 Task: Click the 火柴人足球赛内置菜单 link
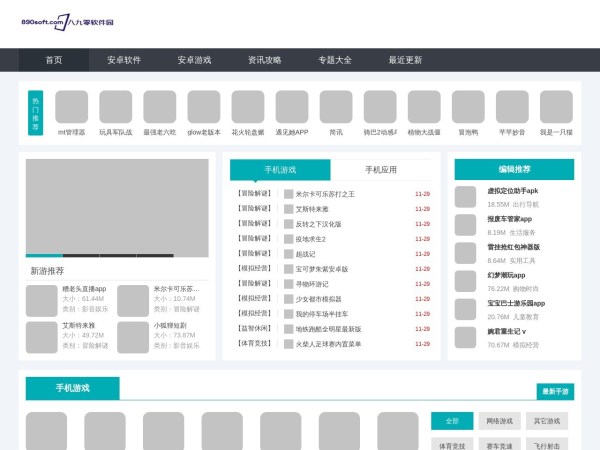coord(328,344)
